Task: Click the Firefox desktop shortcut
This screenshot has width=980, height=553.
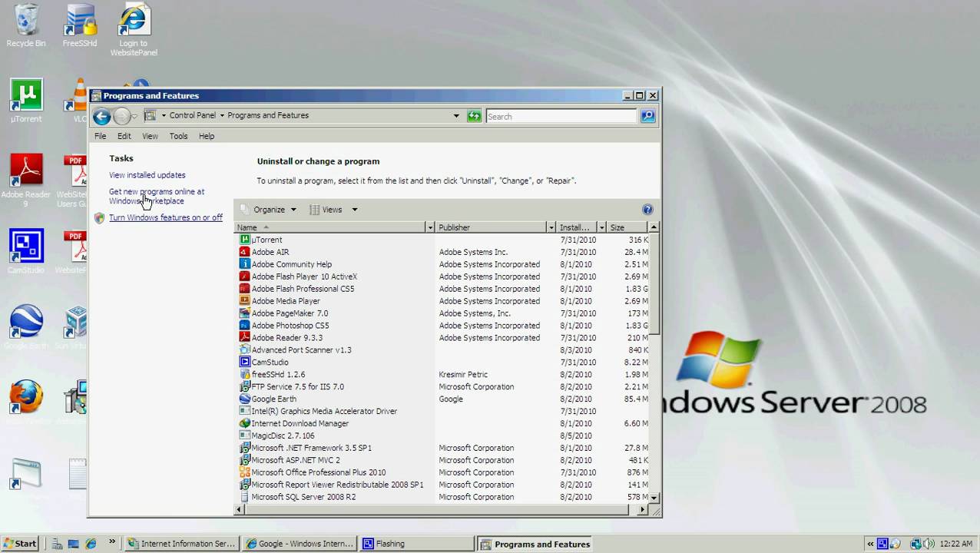Action: coord(26,402)
